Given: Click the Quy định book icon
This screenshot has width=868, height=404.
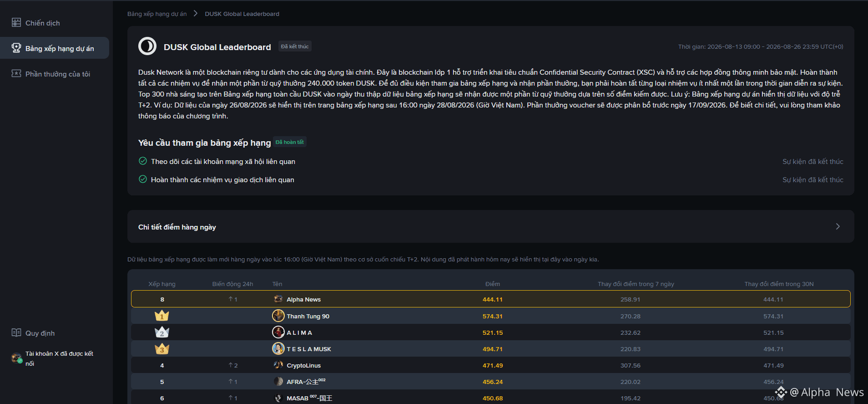Looking at the screenshot, I should [x=16, y=332].
